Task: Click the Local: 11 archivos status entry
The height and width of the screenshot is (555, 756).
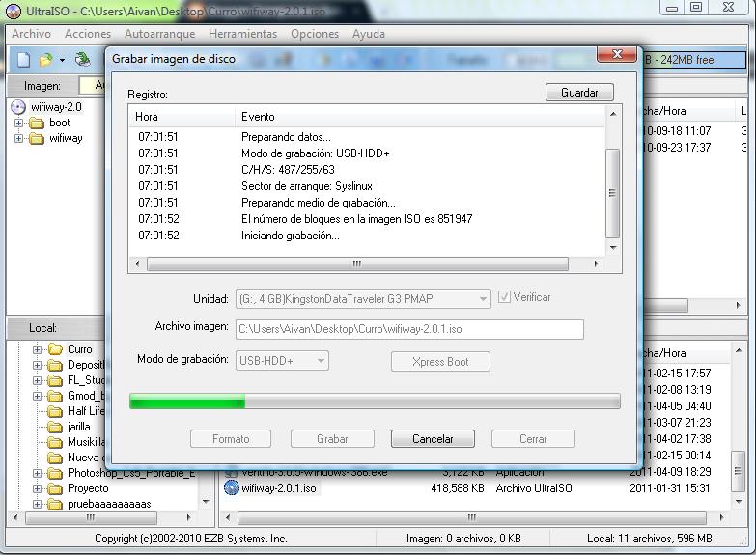Action: pos(649,539)
